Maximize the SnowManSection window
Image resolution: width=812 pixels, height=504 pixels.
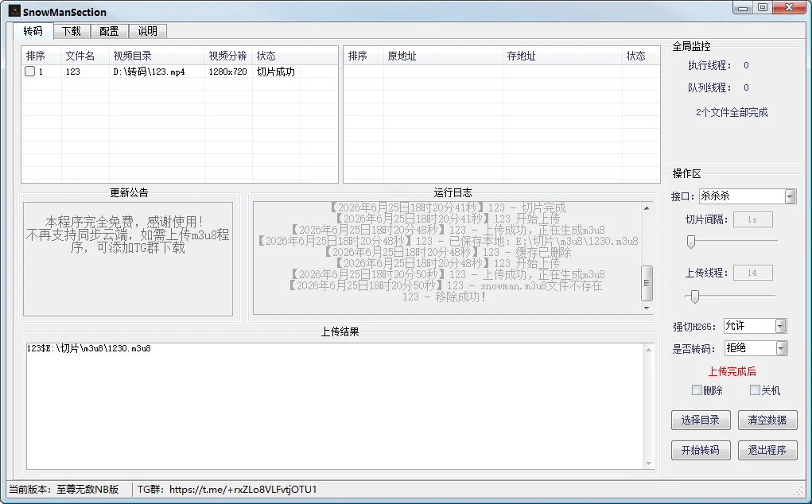click(763, 8)
